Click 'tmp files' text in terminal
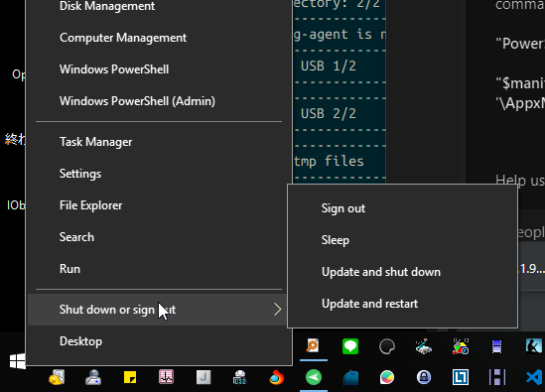 (330, 161)
